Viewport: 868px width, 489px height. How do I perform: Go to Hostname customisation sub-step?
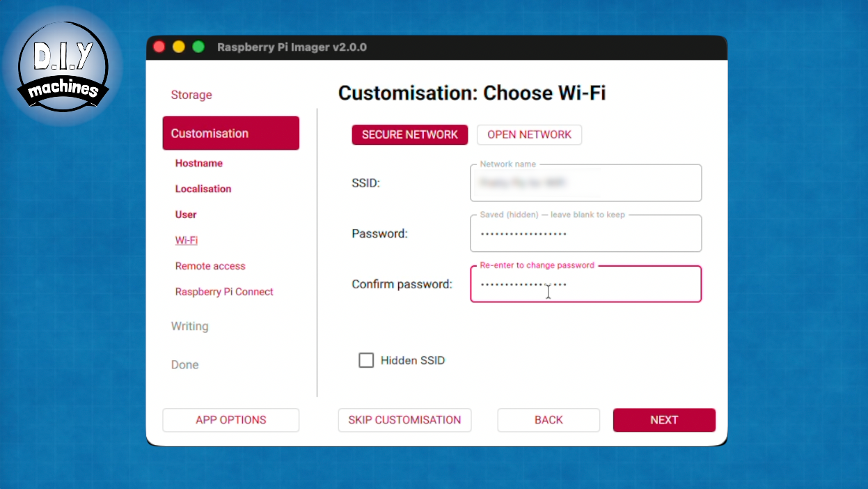click(x=199, y=163)
